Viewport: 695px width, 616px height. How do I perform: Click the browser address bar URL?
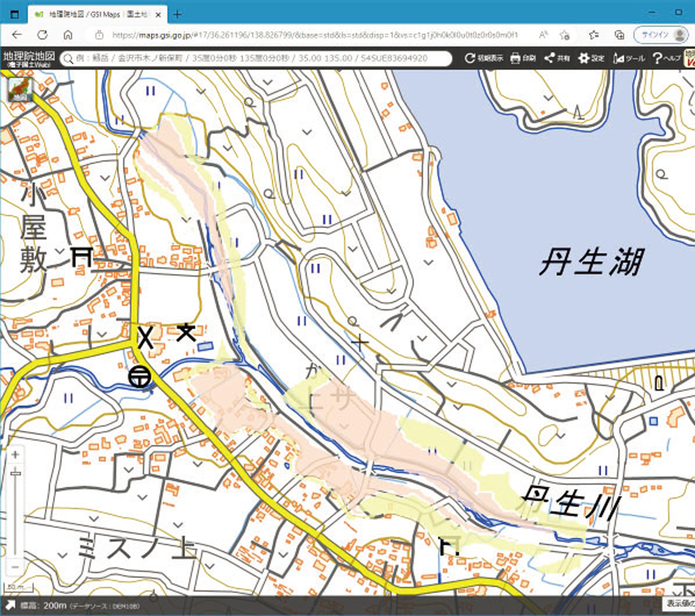tap(310, 35)
